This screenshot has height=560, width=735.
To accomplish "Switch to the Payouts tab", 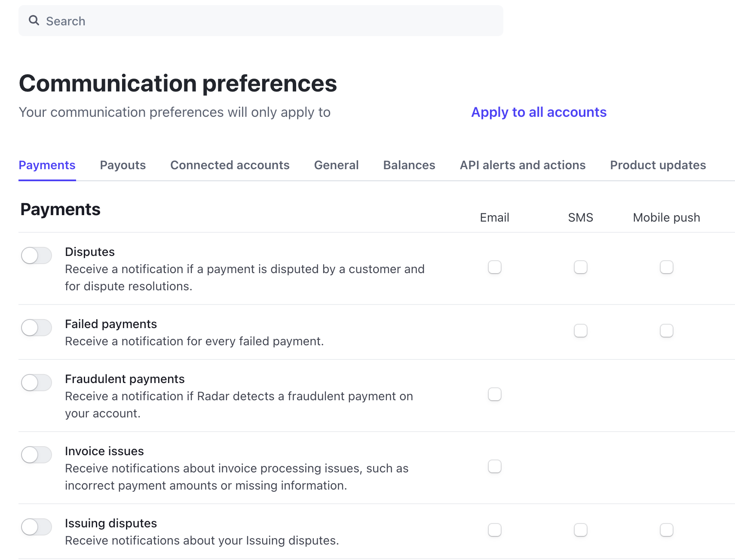I will [x=122, y=165].
